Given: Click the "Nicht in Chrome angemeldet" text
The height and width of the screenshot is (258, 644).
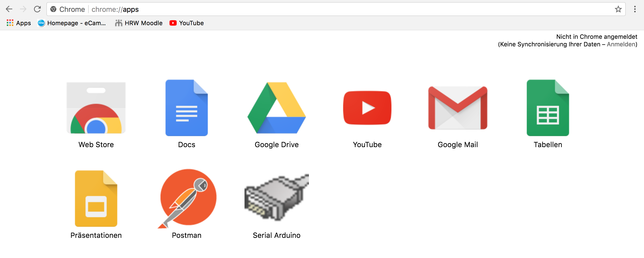Looking at the screenshot, I should [x=597, y=37].
